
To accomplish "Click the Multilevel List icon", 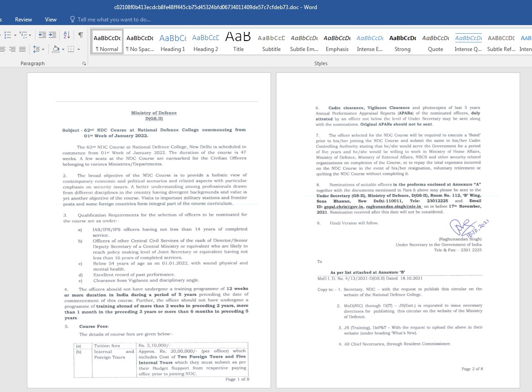I will (23, 35).
